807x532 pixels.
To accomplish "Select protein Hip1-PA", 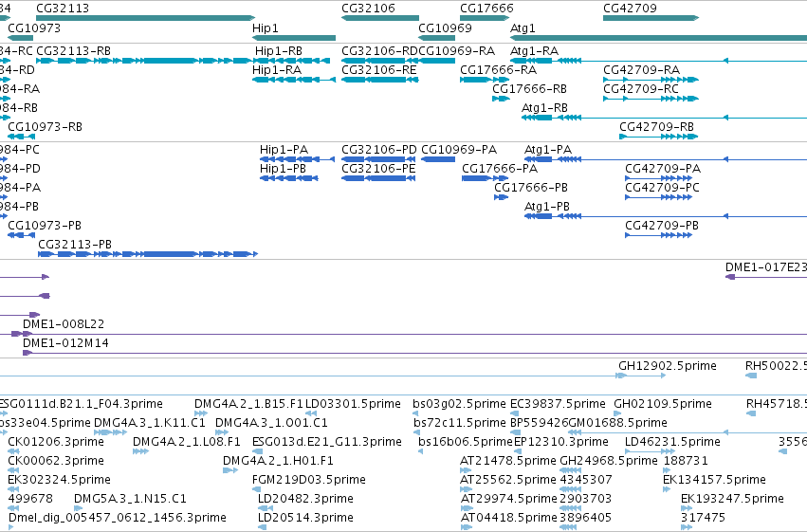I will click(x=297, y=159).
